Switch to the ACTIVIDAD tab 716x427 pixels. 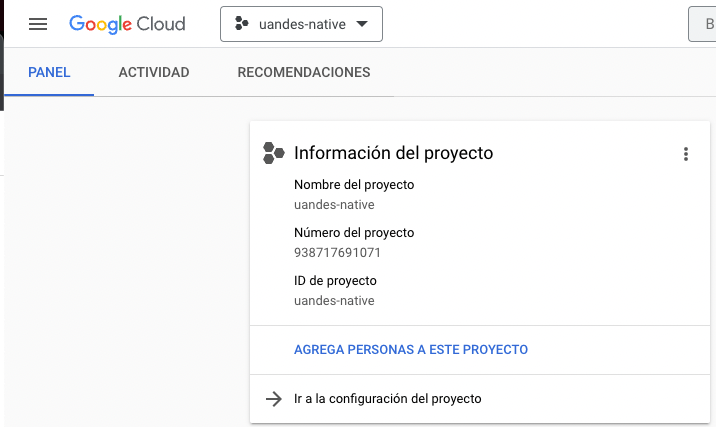154,72
